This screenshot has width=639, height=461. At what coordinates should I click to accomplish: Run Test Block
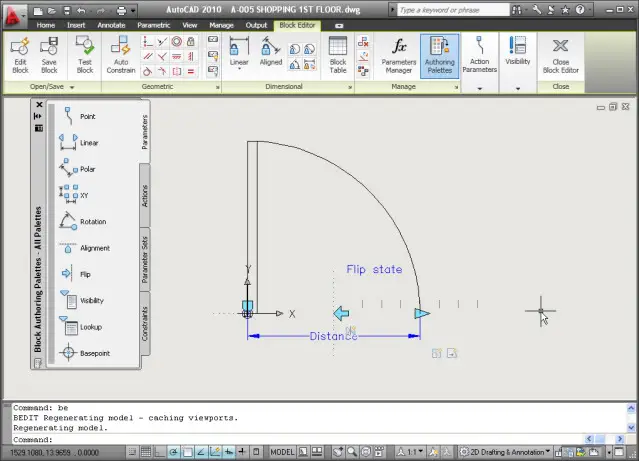85,55
